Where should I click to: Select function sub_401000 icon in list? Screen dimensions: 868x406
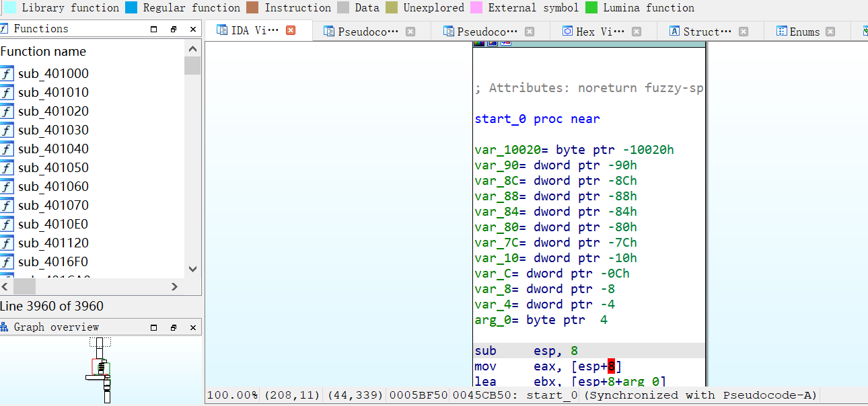point(7,74)
